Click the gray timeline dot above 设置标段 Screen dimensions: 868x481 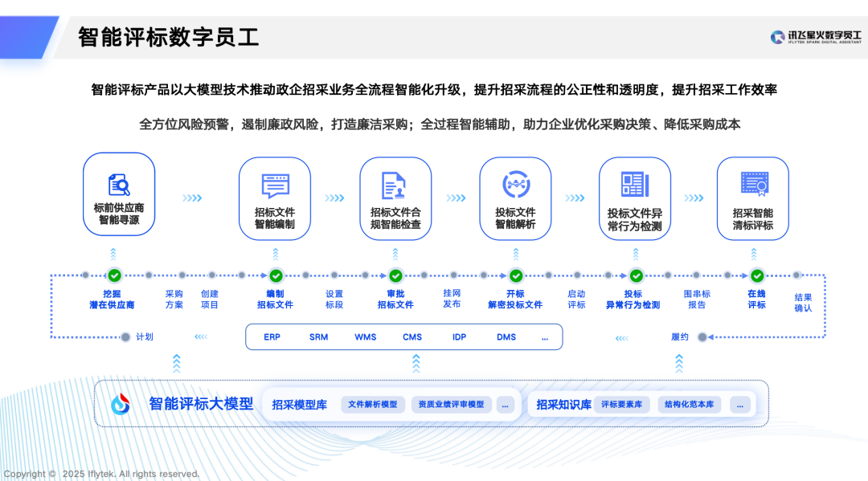[x=334, y=275]
